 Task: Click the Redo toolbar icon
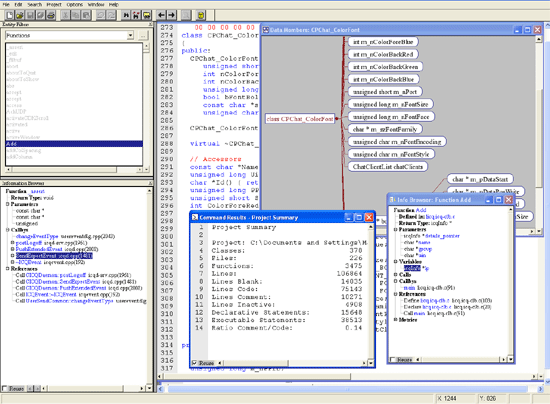(x=111, y=15)
